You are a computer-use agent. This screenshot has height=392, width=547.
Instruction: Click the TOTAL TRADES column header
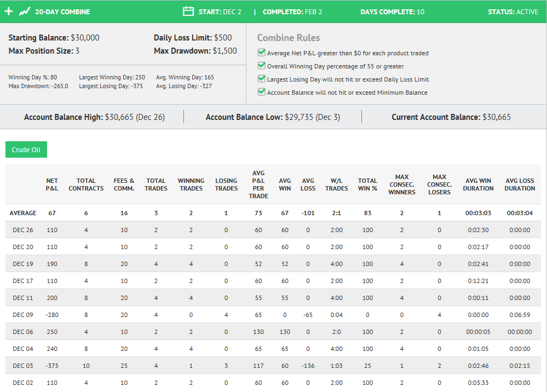156,185
